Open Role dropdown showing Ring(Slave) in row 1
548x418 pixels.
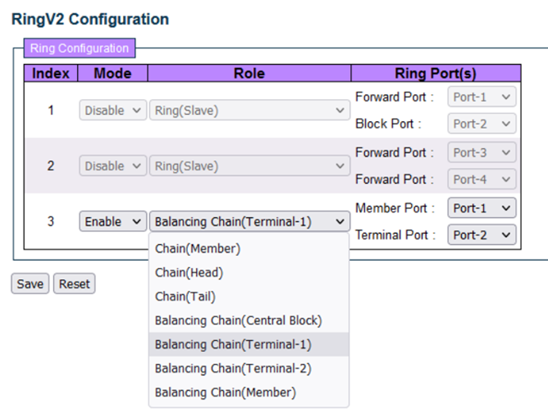click(250, 110)
